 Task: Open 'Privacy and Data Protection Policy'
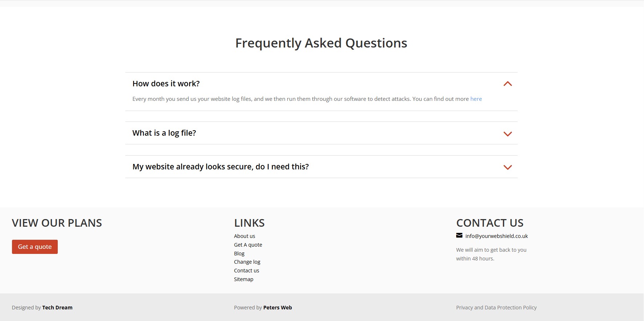click(x=496, y=308)
